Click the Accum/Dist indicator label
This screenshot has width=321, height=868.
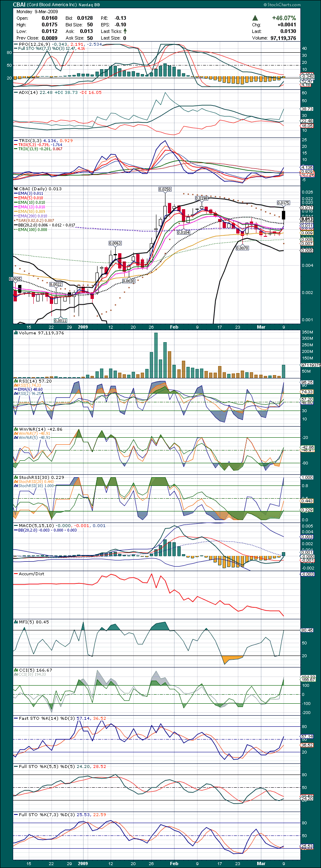tap(31, 574)
